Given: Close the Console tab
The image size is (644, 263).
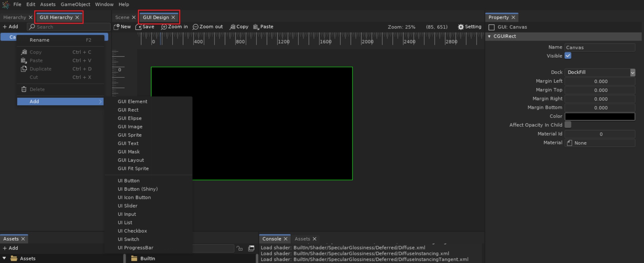Looking at the screenshot, I should click(286, 239).
